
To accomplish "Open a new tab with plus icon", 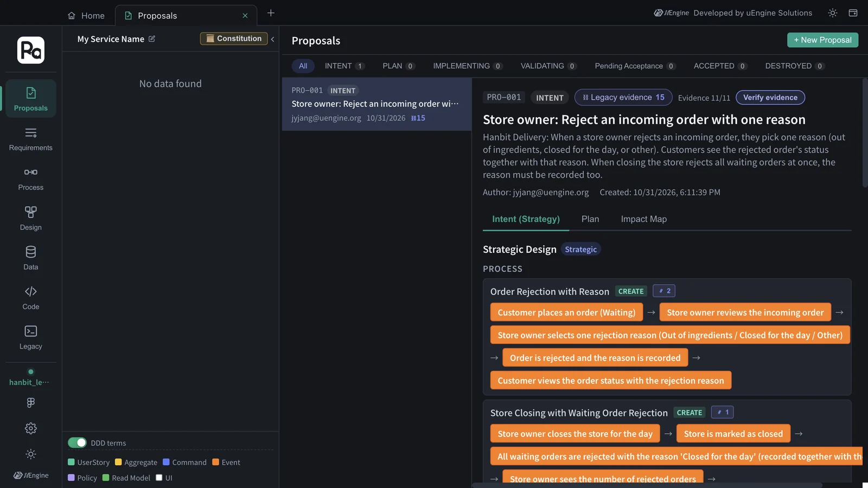I will (271, 13).
